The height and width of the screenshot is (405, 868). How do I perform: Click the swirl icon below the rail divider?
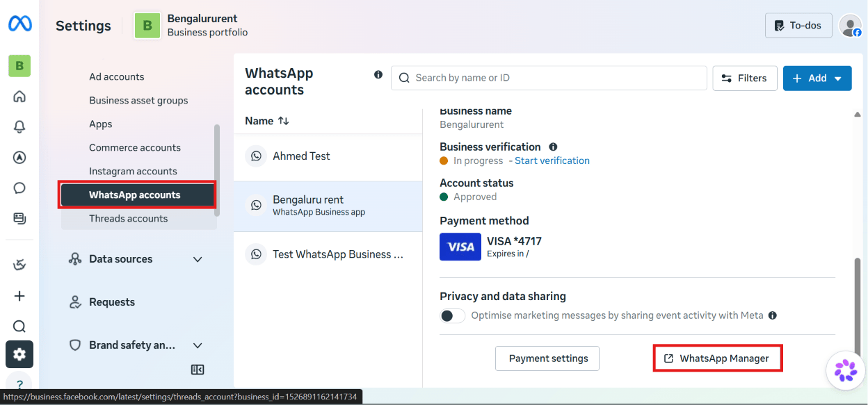(x=19, y=265)
